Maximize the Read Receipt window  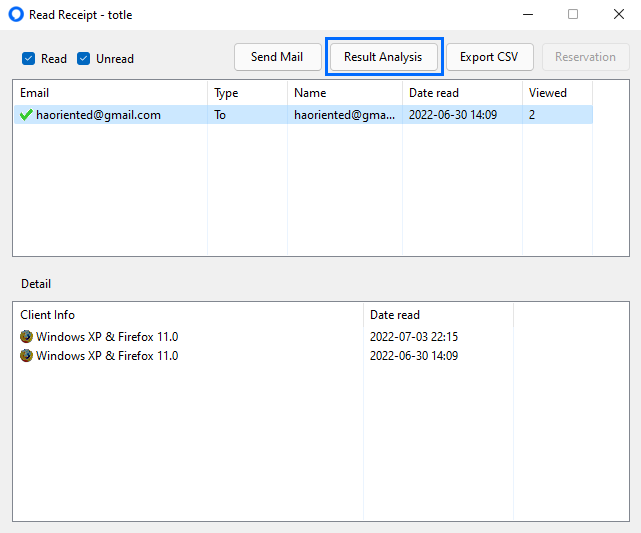(x=573, y=14)
